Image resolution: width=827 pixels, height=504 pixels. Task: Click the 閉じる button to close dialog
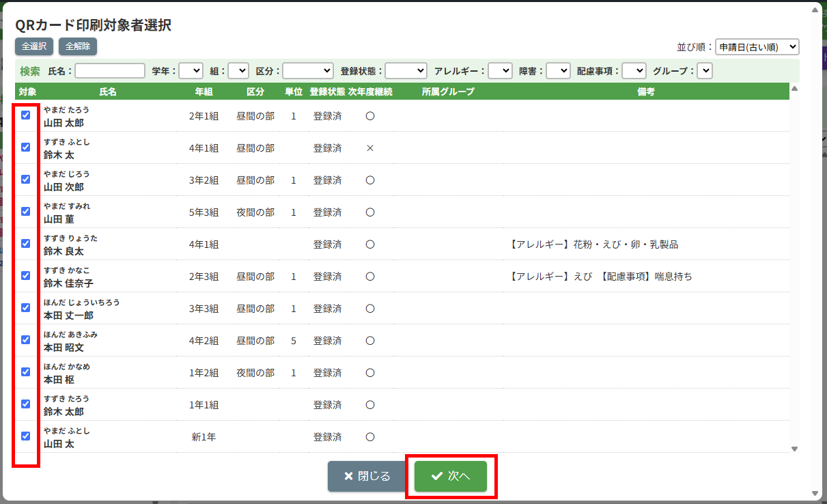367,476
